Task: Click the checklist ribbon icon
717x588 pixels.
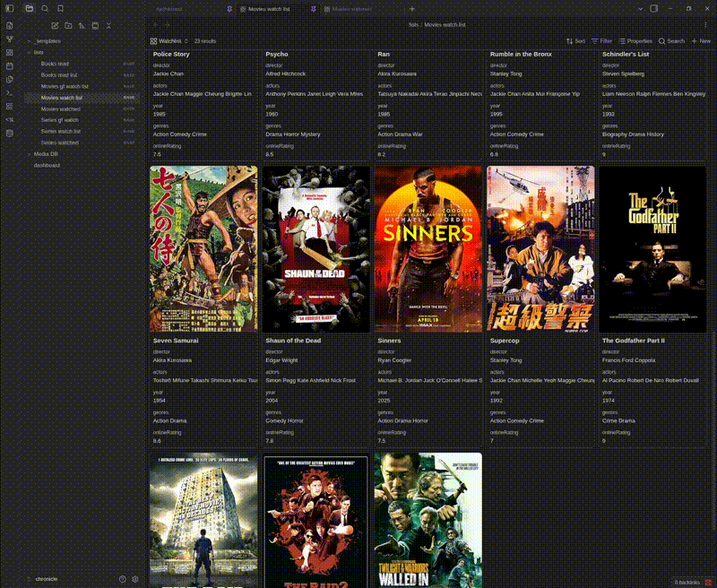Action: 10,106
